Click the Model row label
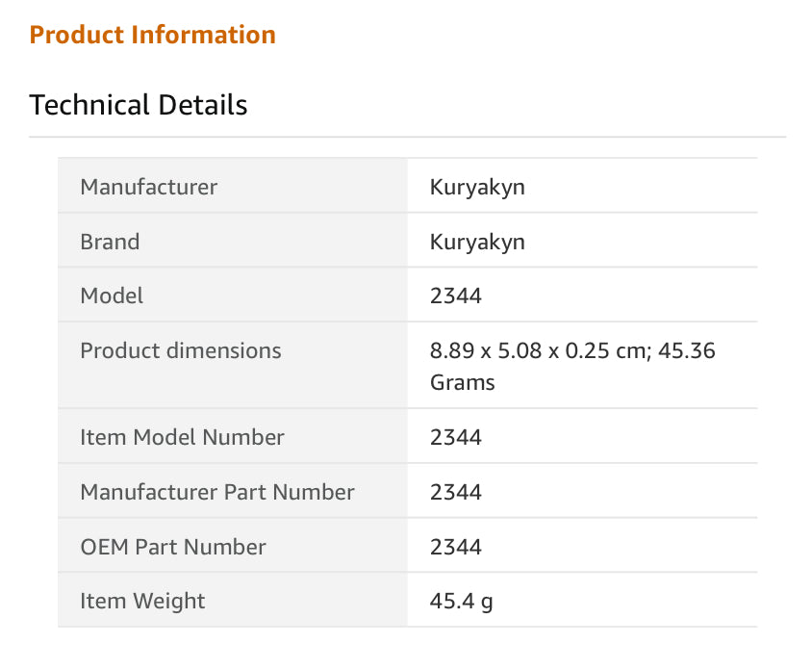Viewport: 812px width, 670px height. (x=112, y=296)
